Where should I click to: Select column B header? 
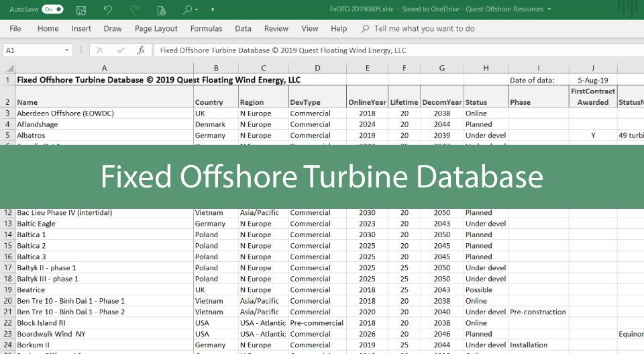pyautogui.click(x=216, y=69)
